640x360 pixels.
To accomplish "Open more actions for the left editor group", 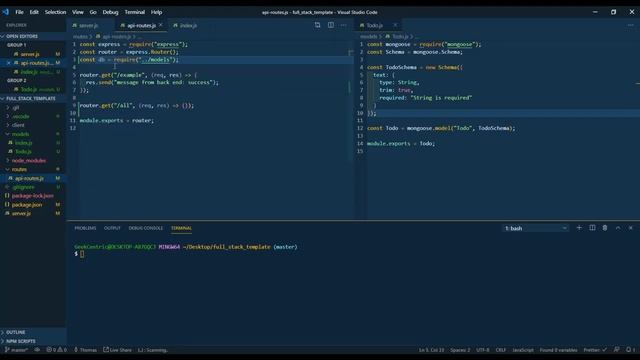I will [x=343, y=25].
